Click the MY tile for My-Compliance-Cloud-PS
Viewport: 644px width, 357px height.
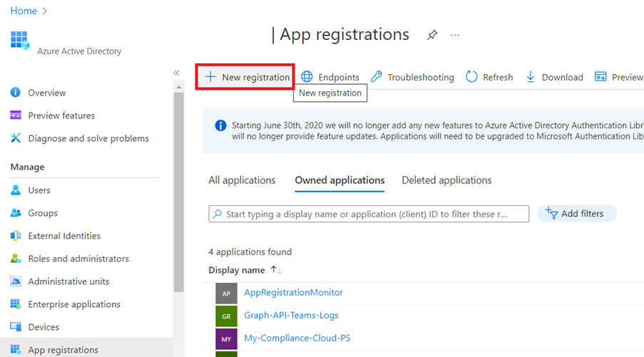click(226, 339)
